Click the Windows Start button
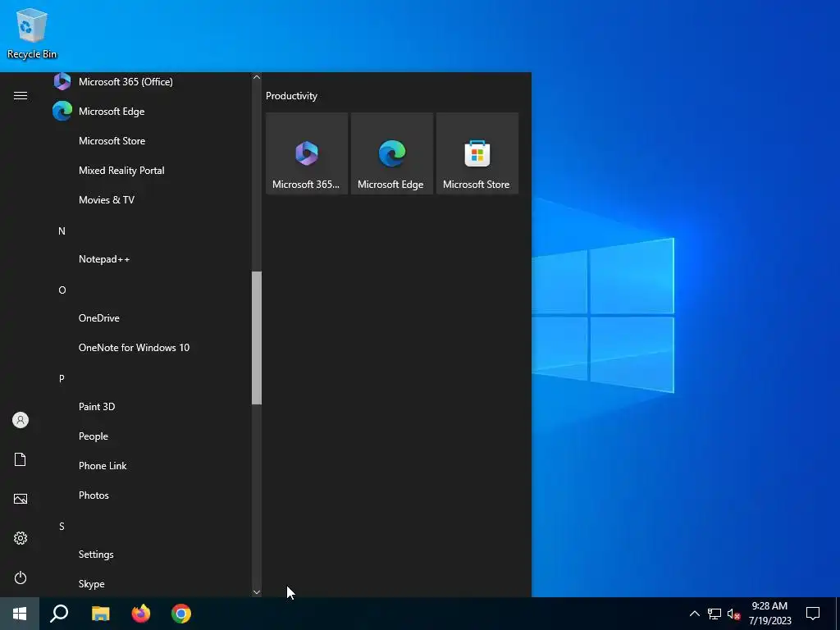The image size is (840, 630). click(x=20, y=614)
